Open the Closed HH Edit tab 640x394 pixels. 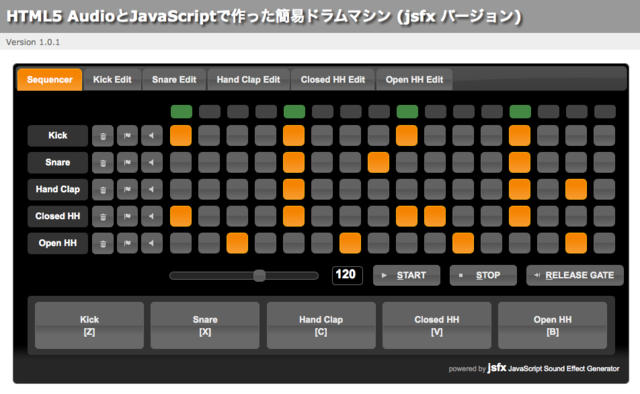click(333, 80)
